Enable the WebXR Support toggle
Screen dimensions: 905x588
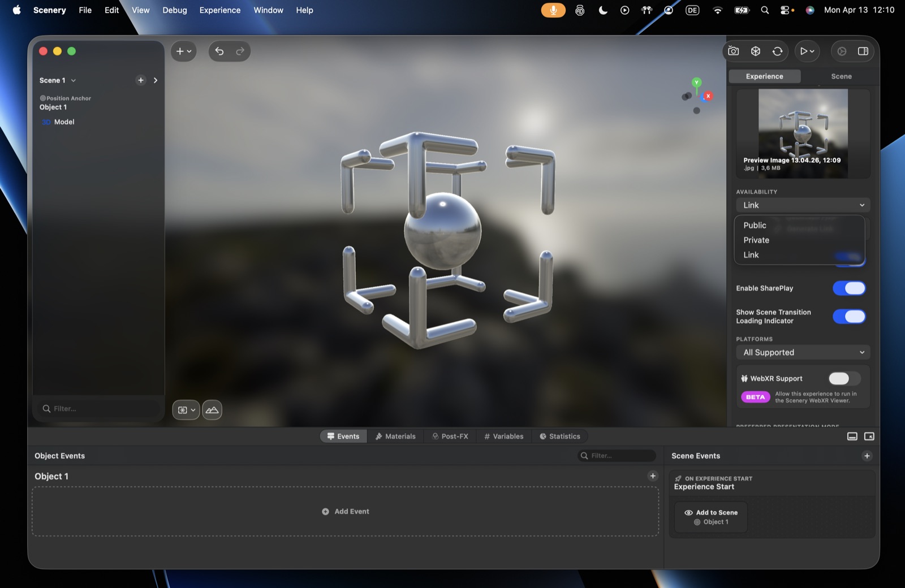[x=844, y=379]
